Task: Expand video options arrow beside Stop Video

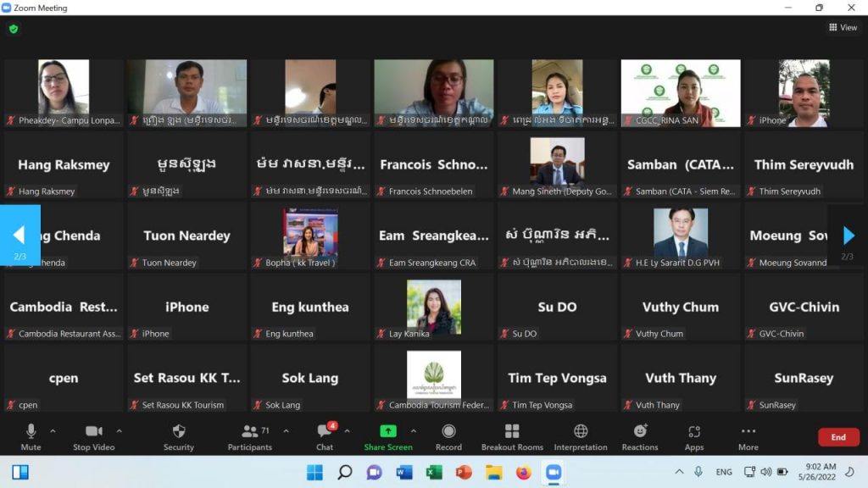Action: tap(119, 431)
